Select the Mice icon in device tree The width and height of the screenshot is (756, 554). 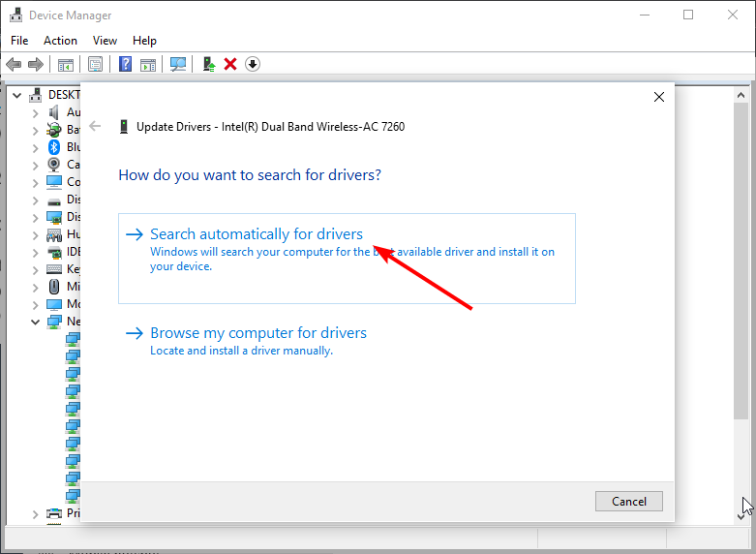pos(54,287)
